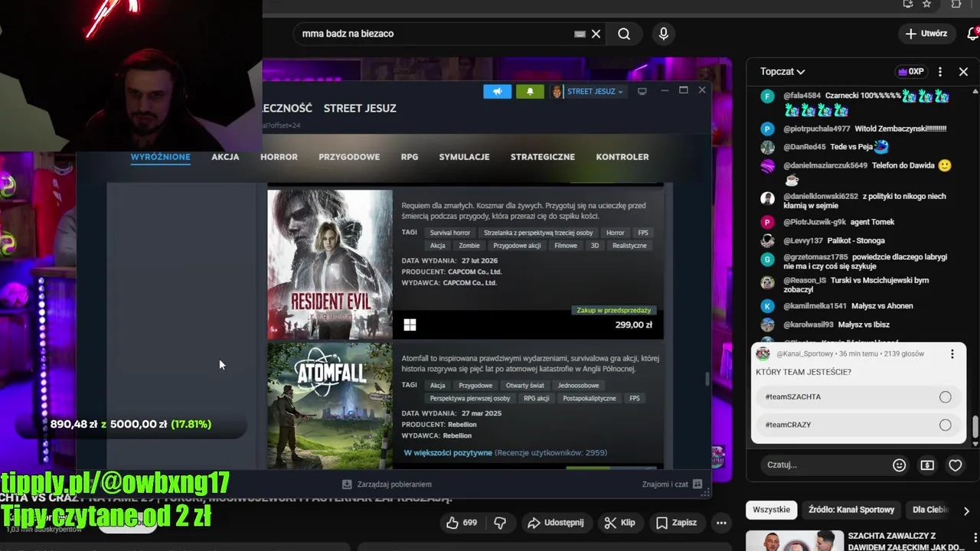Viewport: 980px width, 551px height.
Task: Open the on-screen keyboard icon in search
Action: [580, 34]
